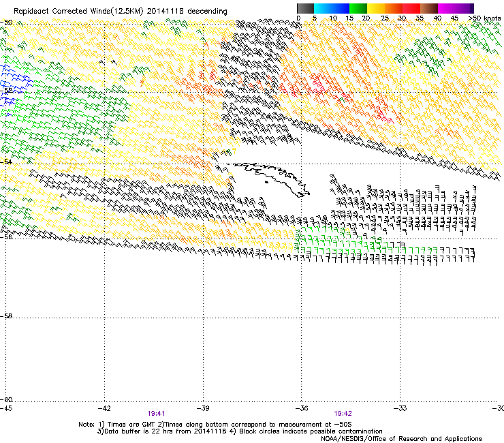This screenshot has width=504, height=443.
Task: Click the blue 10-15 knots legend swatch
Action: coord(341,8)
